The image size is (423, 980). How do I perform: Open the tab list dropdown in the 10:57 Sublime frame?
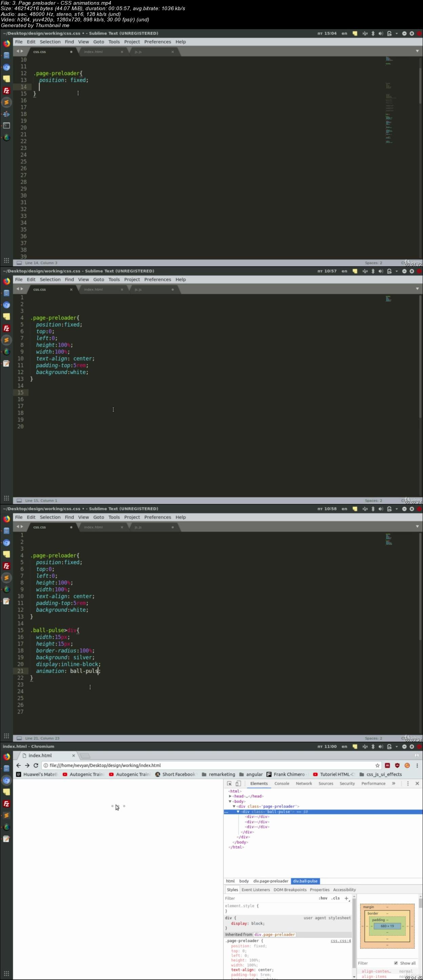(x=417, y=289)
